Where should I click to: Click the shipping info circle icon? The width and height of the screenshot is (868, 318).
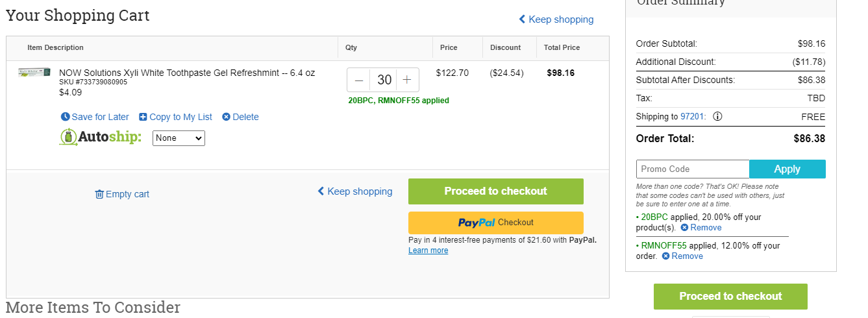point(717,117)
